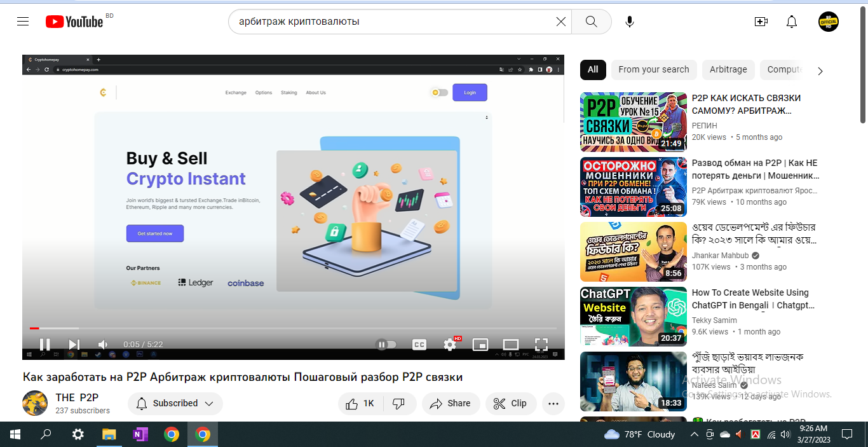The image size is (868, 447).
Task: Open weather widget 78°F Cloudy
Action: [640, 434]
